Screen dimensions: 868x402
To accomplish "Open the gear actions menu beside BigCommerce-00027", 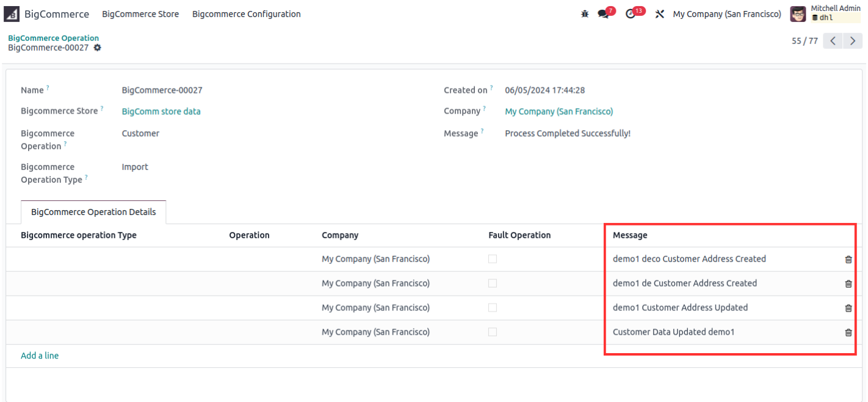I will [97, 48].
